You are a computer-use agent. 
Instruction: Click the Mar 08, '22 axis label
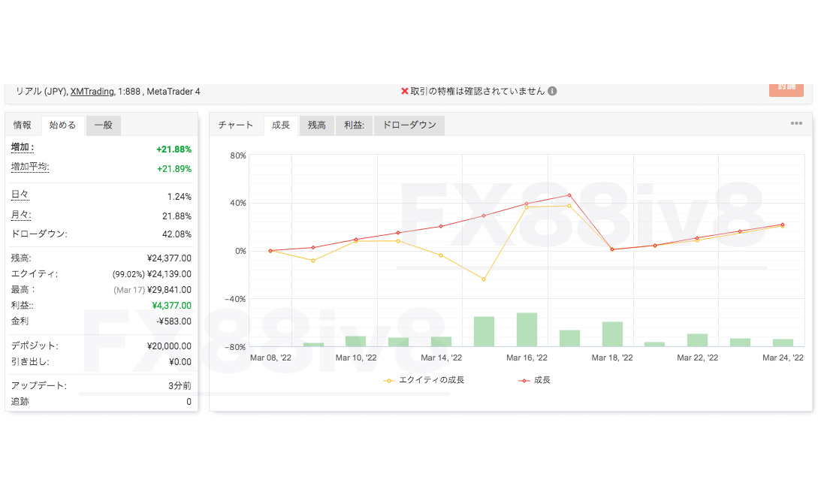pos(270,358)
